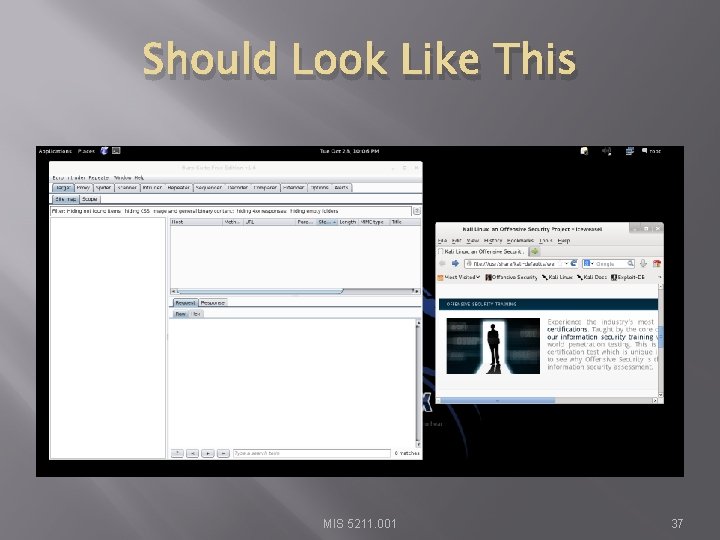This screenshot has width=720, height=540.
Task: Open the Intruder menu in Burp's menu bar
Action: (x=78, y=178)
